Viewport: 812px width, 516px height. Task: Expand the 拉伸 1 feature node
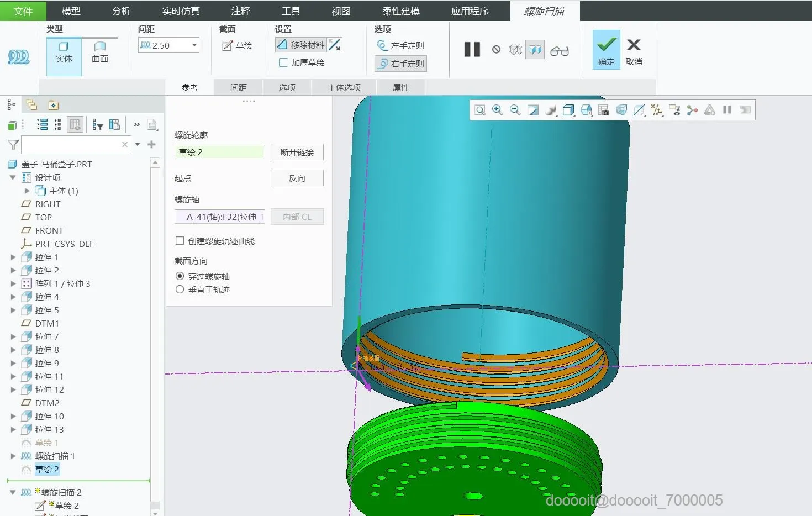pyautogui.click(x=13, y=257)
